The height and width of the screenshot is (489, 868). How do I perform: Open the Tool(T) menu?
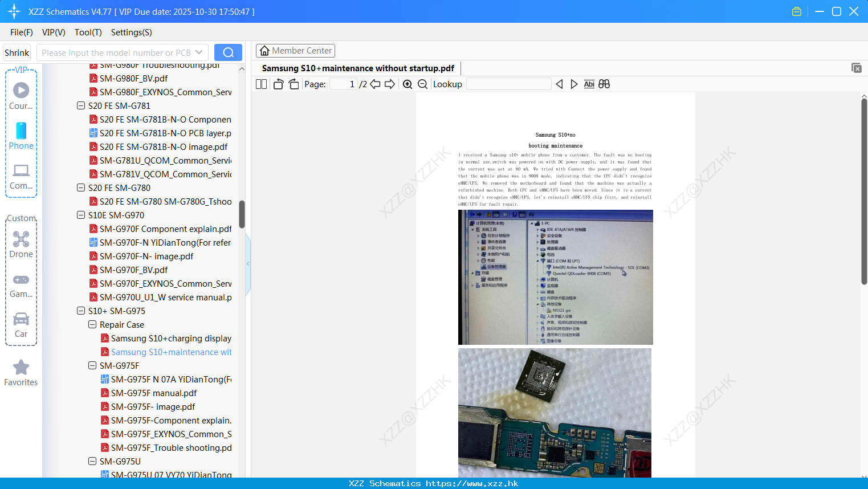click(88, 32)
